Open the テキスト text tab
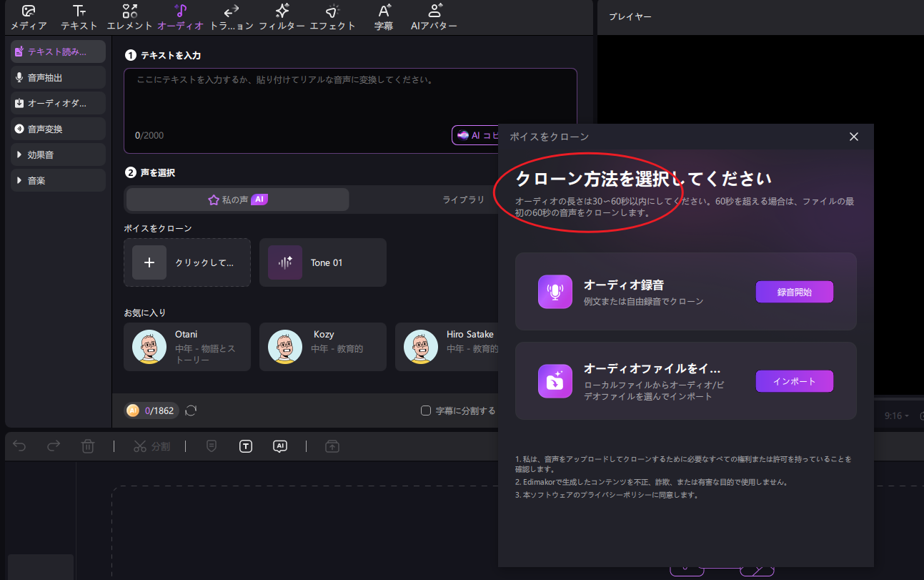The width and height of the screenshot is (924, 580). [79, 18]
